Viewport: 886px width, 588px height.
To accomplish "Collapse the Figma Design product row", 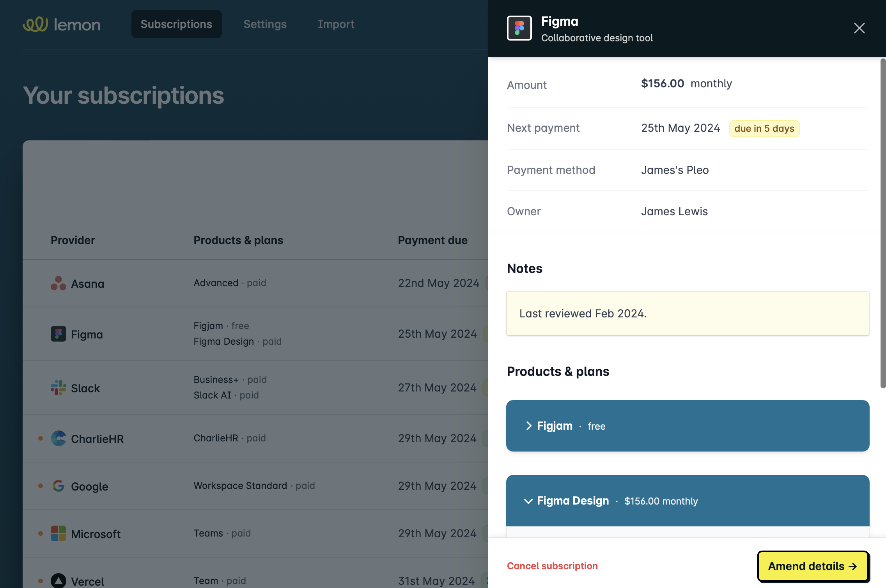I will tap(529, 501).
